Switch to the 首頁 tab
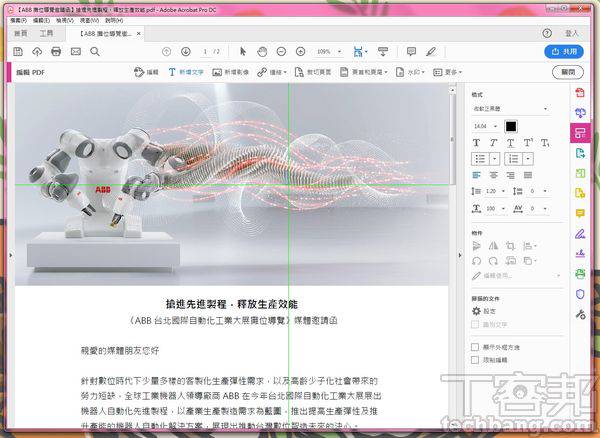 click(21, 33)
